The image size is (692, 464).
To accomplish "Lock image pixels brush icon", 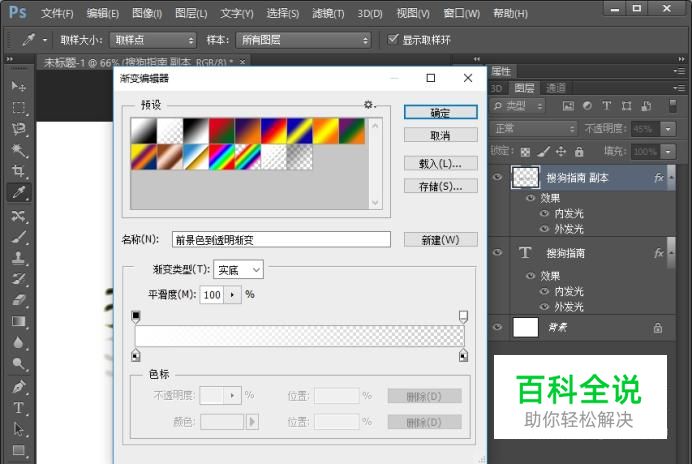I will point(543,152).
